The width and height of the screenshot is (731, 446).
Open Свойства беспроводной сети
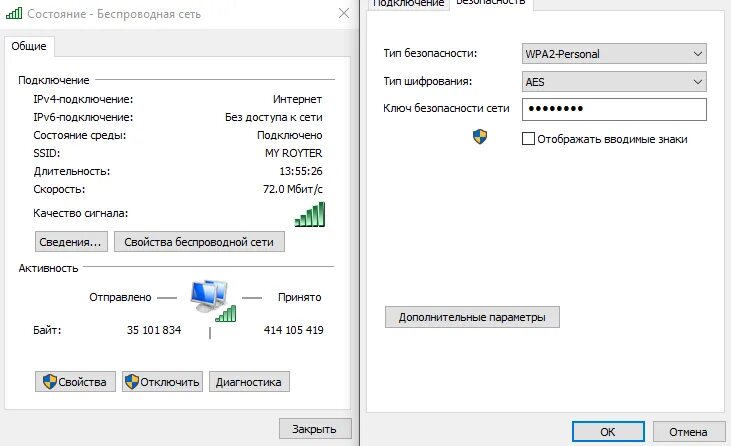[199, 242]
